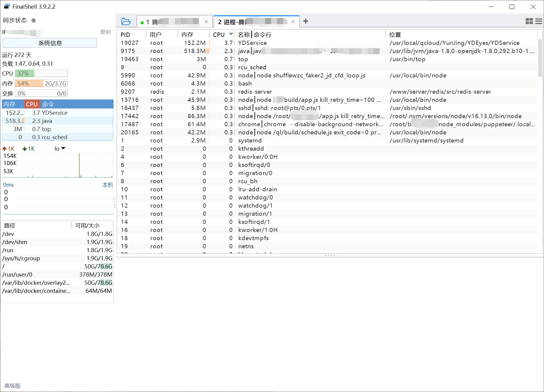Screen dimensions: 544x392
Task: Open the Io chart type dropdown
Action: [x=59, y=148]
